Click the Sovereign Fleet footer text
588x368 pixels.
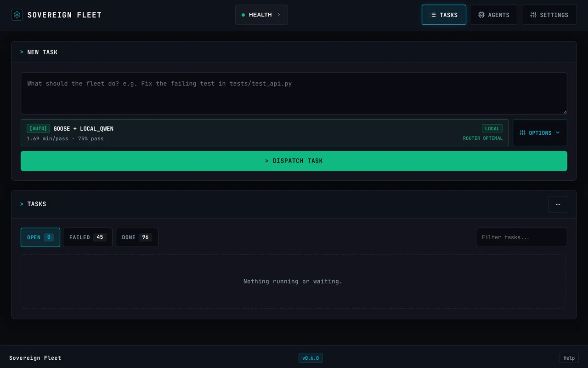point(35,358)
